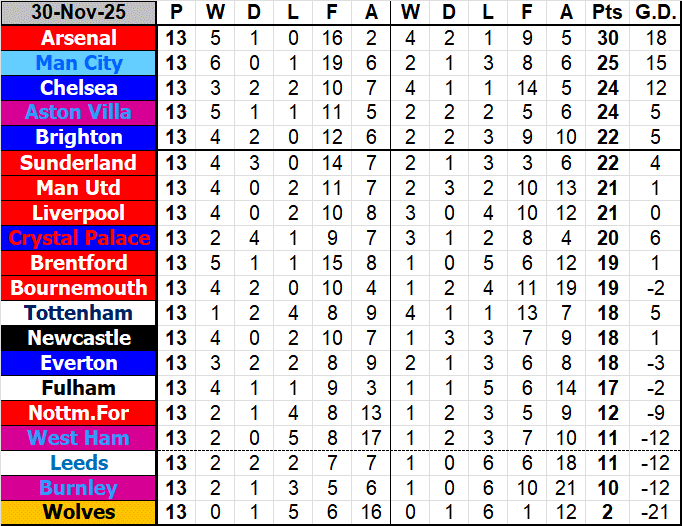Select the West Ham team name
Image resolution: width=682 pixels, height=526 pixels.
[79, 438]
